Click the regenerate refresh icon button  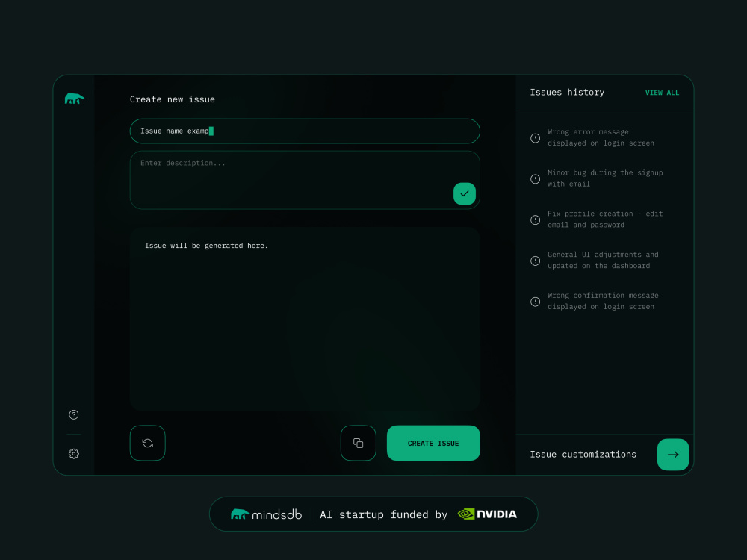tap(148, 443)
